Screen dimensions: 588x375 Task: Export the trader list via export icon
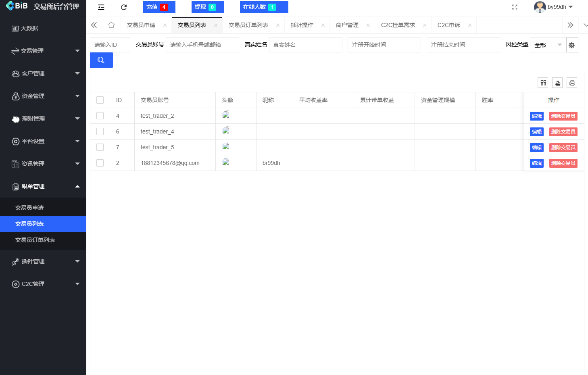pos(557,82)
